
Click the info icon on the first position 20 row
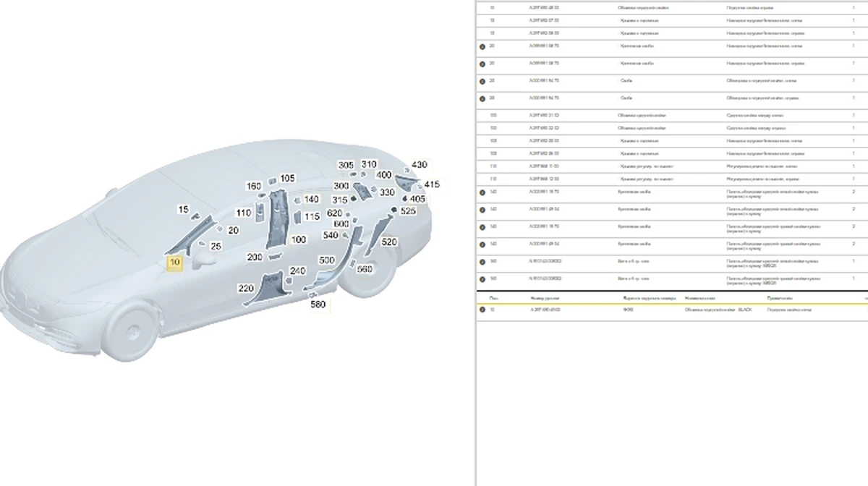click(482, 46)
